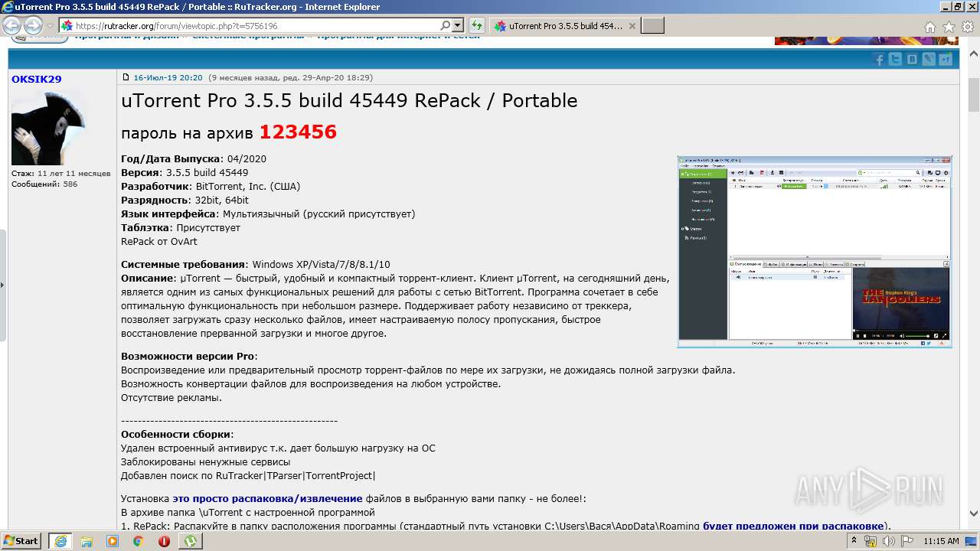Click the 'Сообщений: 586' user stat
980x551 pixels.
[x=44, y=184]
